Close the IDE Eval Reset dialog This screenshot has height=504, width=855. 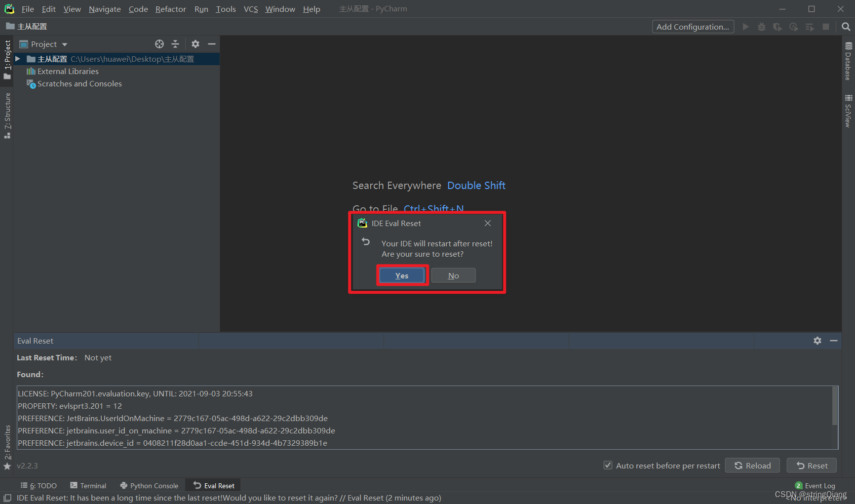[488, 223]
